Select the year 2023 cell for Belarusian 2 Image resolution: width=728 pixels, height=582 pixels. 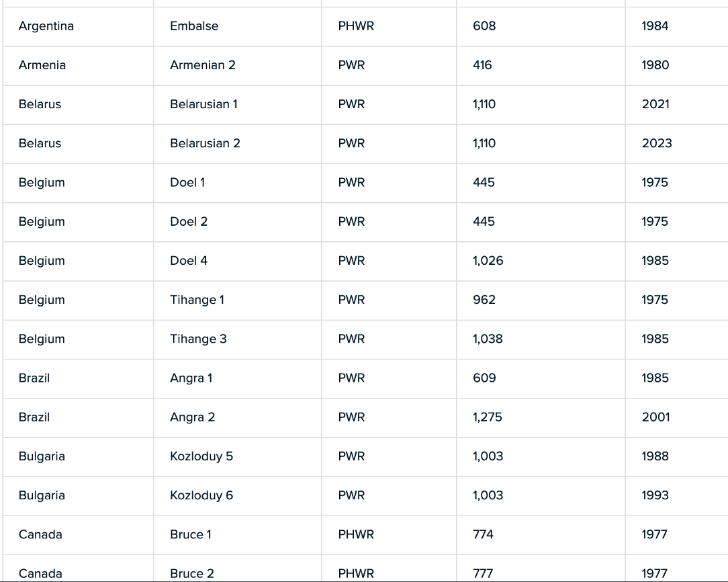point(676,144)
